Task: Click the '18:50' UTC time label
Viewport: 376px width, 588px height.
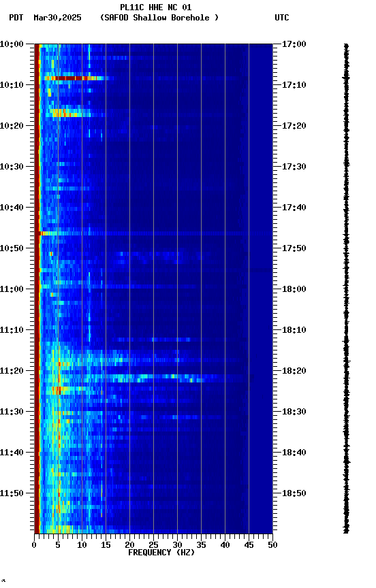Action: [x=294, y=493]
